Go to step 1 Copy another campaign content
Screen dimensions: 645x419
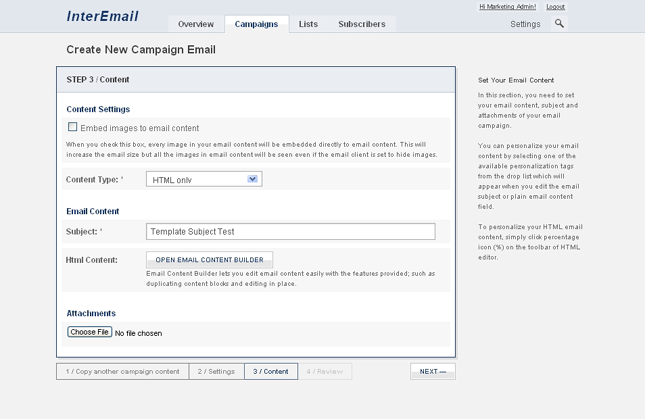click(123, 371)
